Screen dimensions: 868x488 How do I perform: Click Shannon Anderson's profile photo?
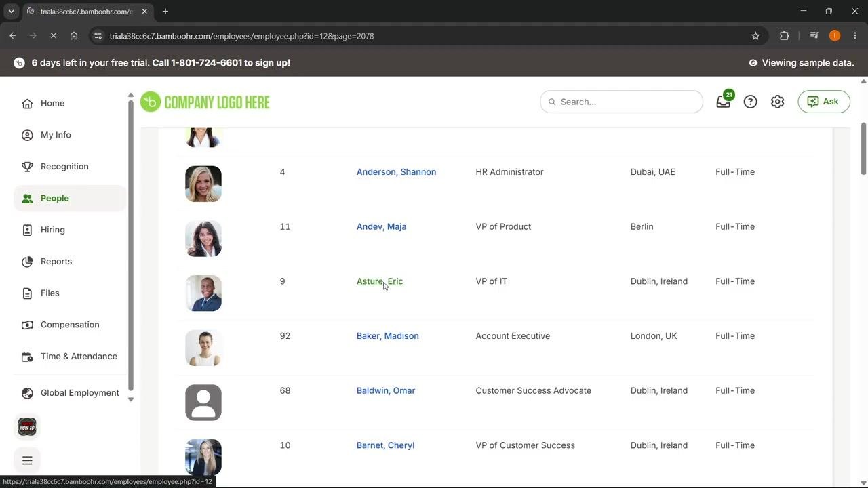(203, 184)
